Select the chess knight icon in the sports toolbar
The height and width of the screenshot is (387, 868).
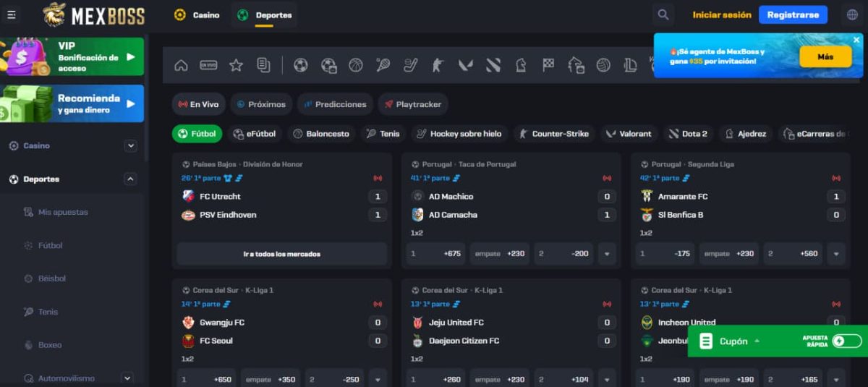521,65
